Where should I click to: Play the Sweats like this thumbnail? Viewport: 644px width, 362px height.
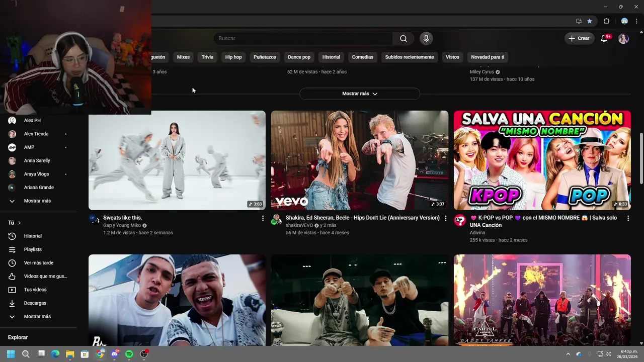(x=177, y=160)
